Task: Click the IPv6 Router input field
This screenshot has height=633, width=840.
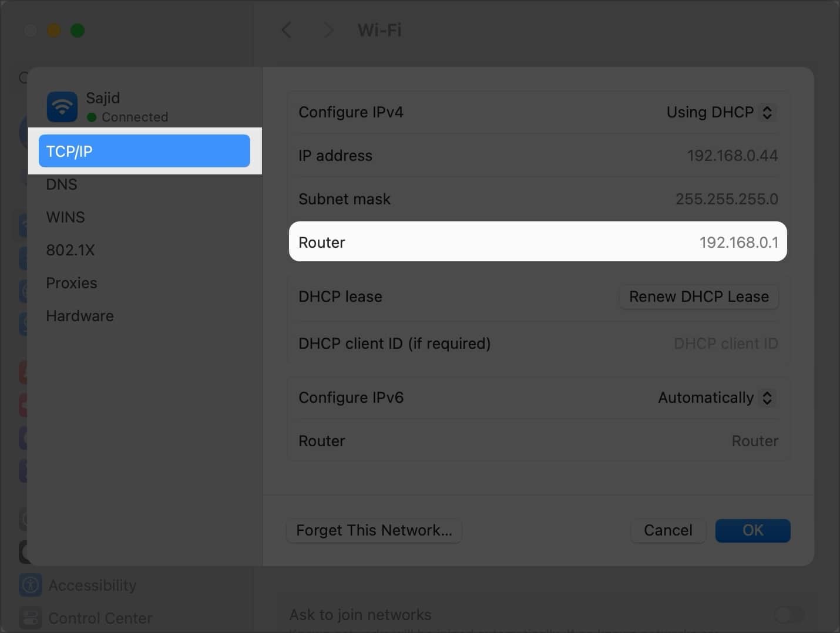Action: pyautogui.click(x=754, y=441)
